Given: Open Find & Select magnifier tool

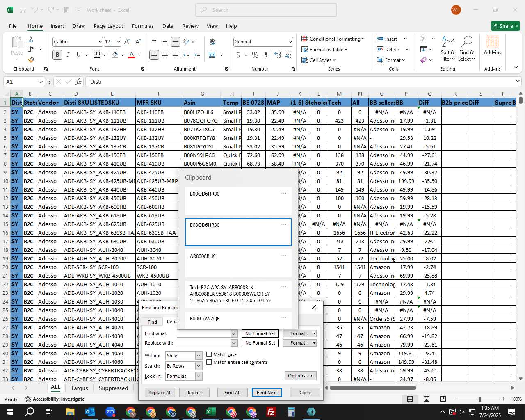Looking at the screenshot, I should 467,49.
